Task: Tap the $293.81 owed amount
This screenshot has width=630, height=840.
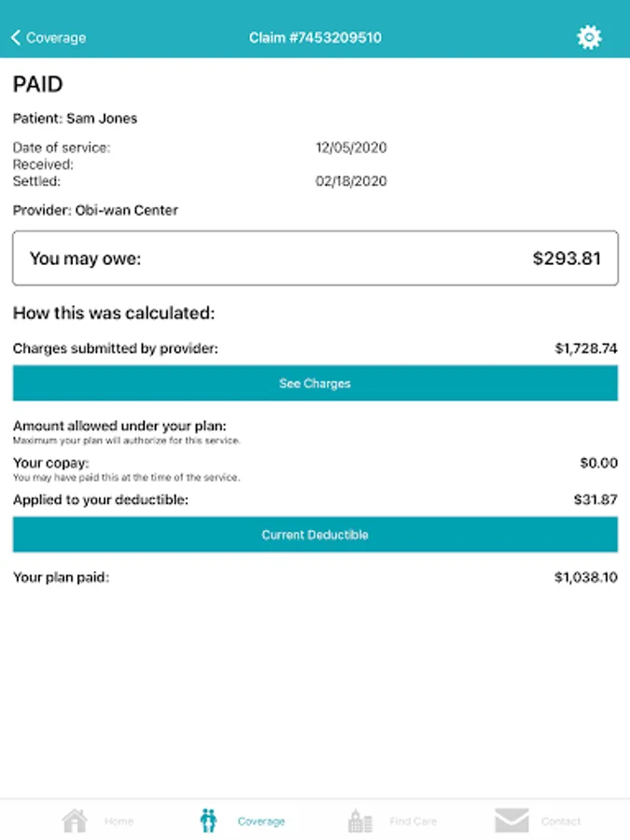Action: pyautogui.click(x=567, y=259)
